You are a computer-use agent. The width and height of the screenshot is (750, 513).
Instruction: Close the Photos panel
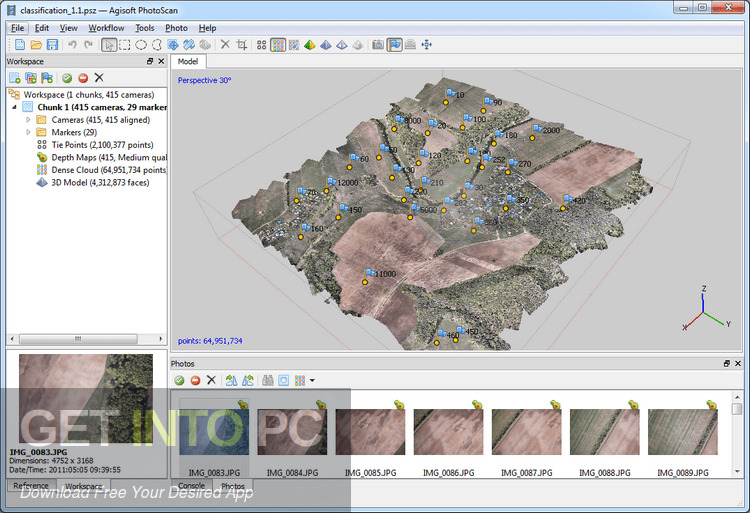(738, 363)
